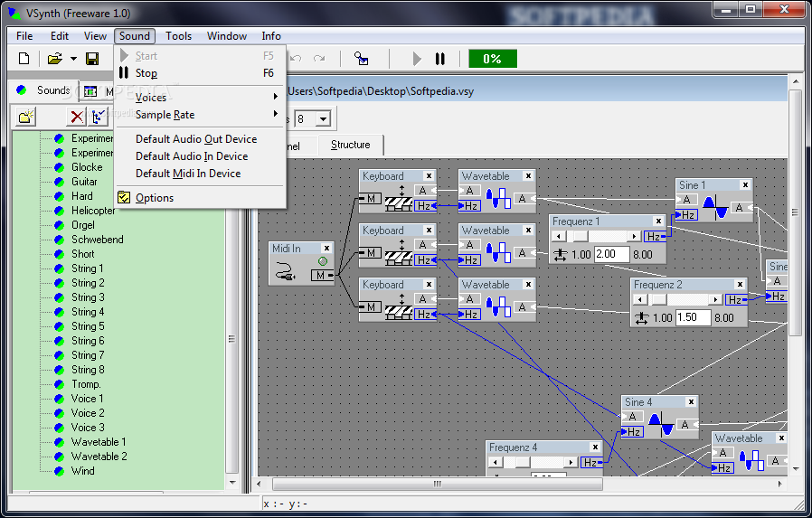Click the Pause button in the toolbar

(x=440, y=59)
